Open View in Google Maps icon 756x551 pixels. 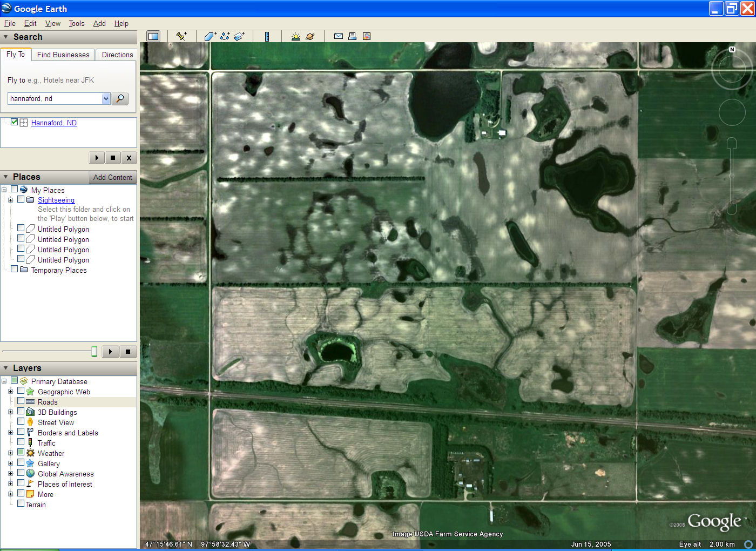pyautogui.click(x=367, y=36)
